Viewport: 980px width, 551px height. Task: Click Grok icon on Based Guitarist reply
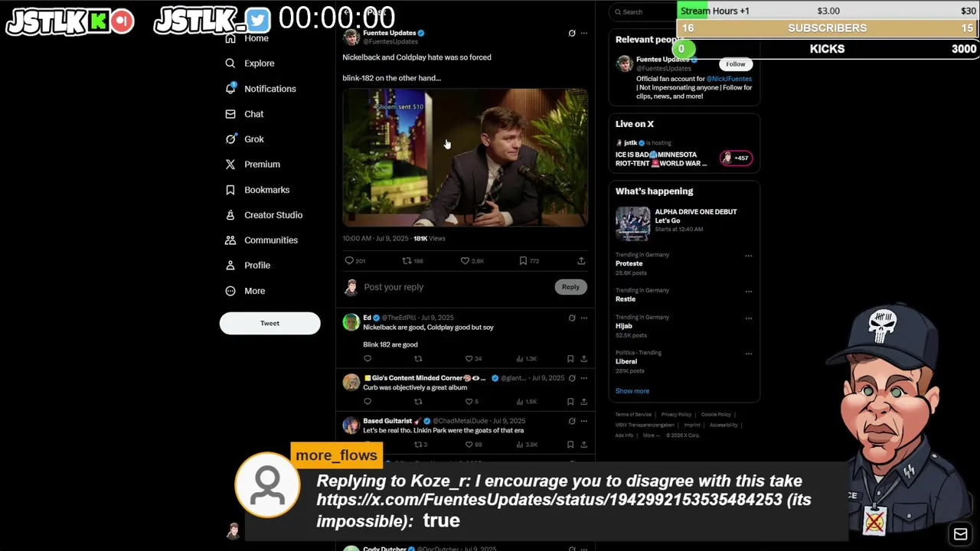point(572,421)
